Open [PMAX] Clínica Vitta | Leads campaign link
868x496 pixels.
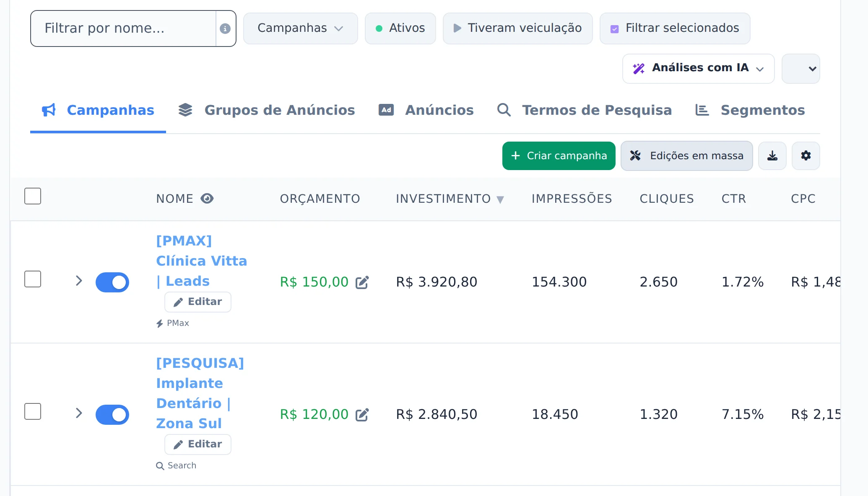(x=201, y=261)
